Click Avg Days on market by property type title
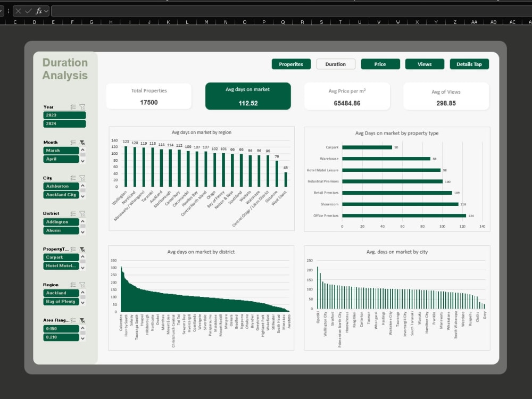Screen dimensions: 532x399 point(397,133)
